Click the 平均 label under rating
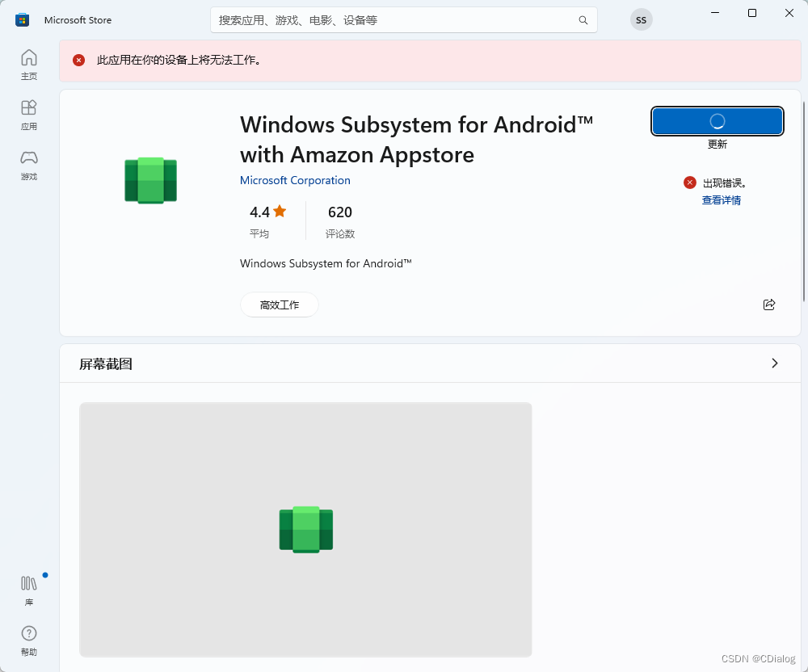This screenshot has height=672, width=808. click(x=259, y=233)
